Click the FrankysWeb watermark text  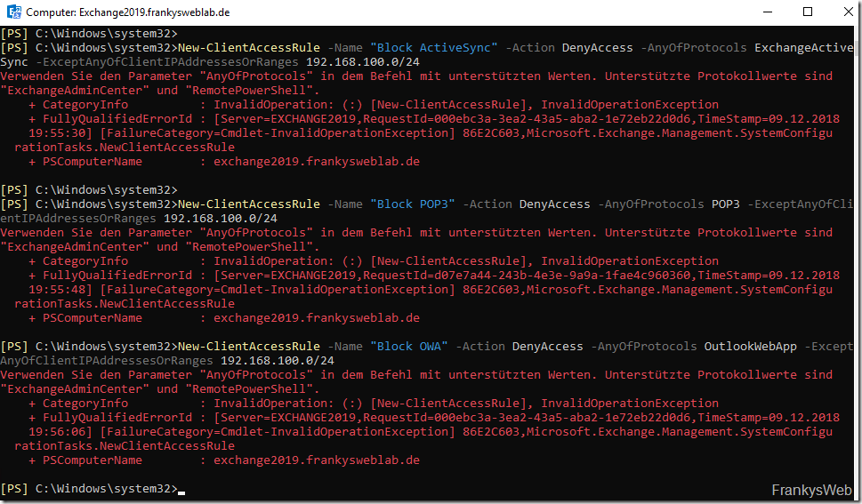click(811, 490)
